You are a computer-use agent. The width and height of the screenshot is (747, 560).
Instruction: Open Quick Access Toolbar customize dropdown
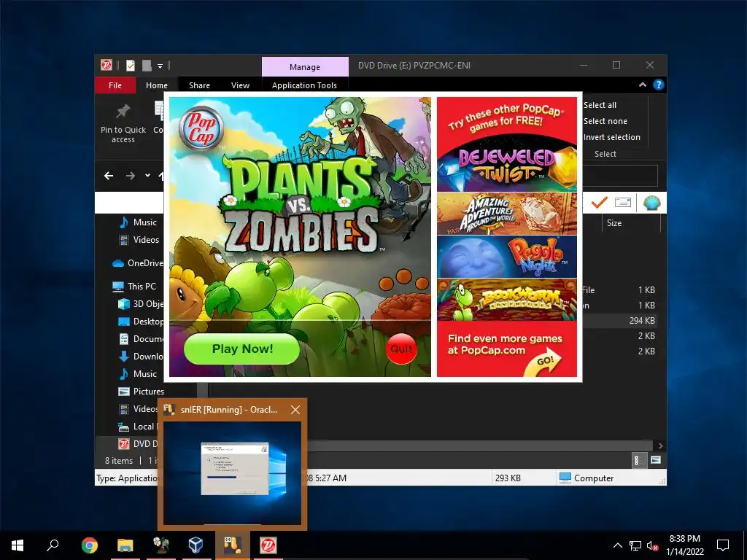click(x=160, y=66)
